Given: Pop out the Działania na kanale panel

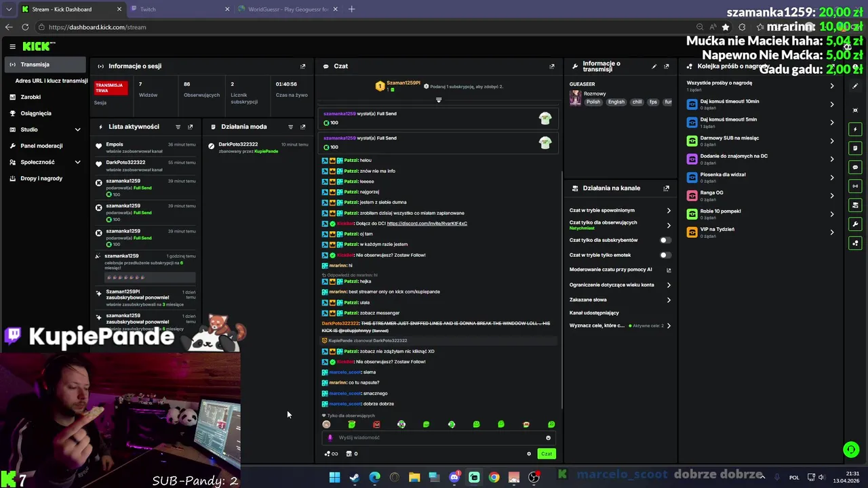Looking at the screenshot, I should point(666,188).
